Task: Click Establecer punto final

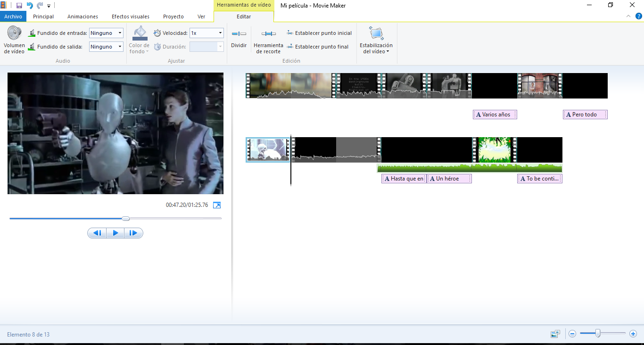Action: pos(318,47)
